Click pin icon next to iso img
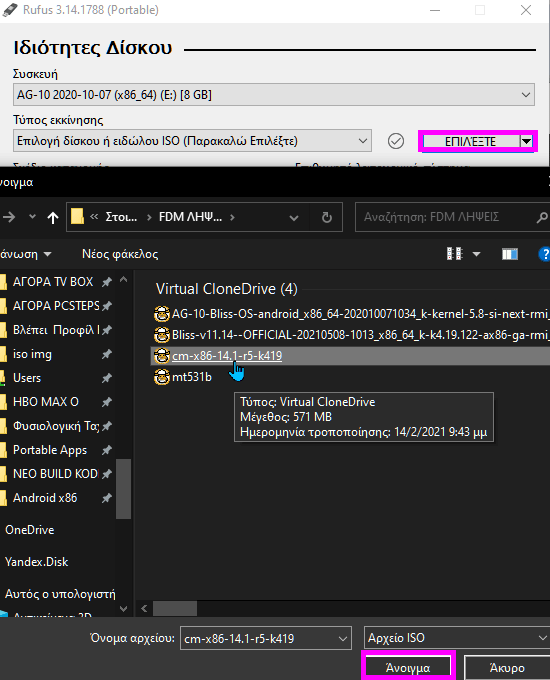This screenshot has width=550, height=680. [x=107, y=355]
